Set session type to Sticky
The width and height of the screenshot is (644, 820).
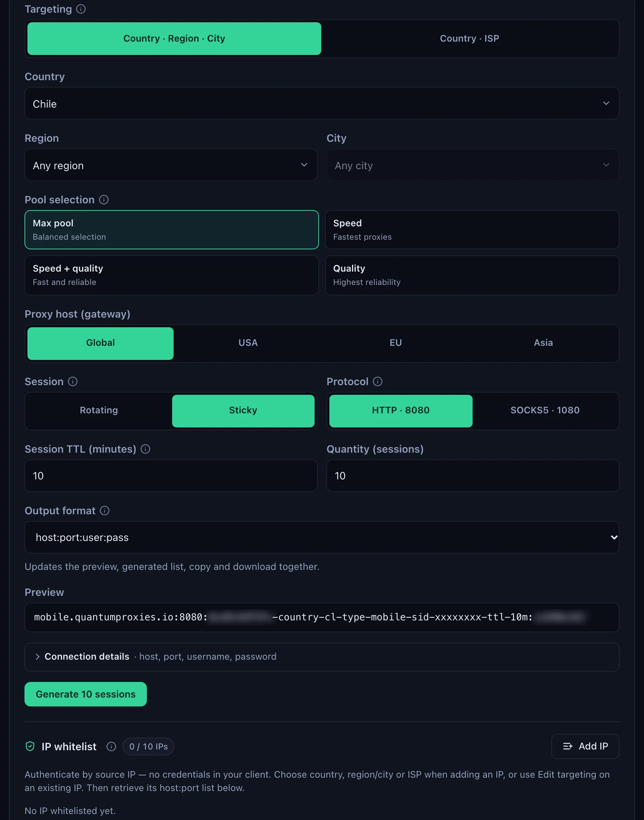[243, 411]
